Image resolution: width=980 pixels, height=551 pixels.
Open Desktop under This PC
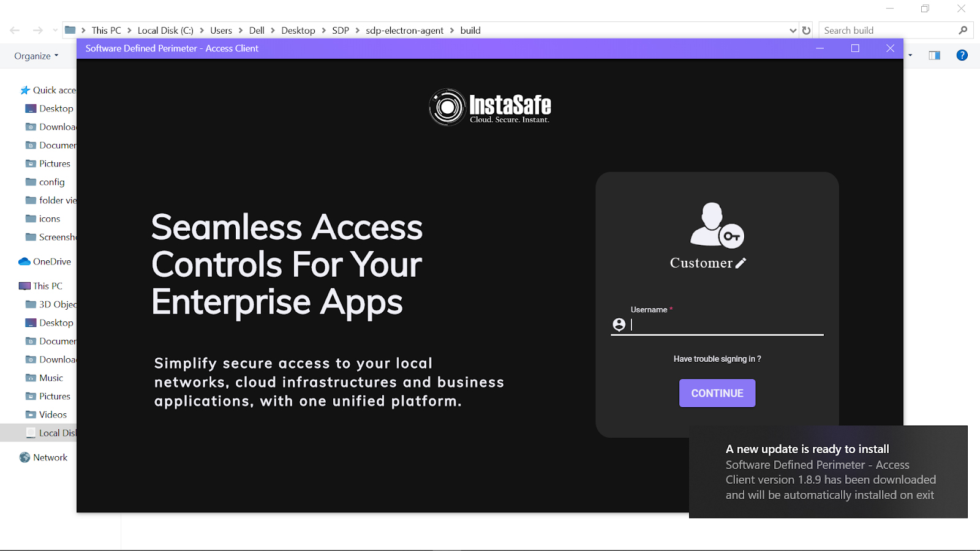pyautogui.click(x=49, y=323)
